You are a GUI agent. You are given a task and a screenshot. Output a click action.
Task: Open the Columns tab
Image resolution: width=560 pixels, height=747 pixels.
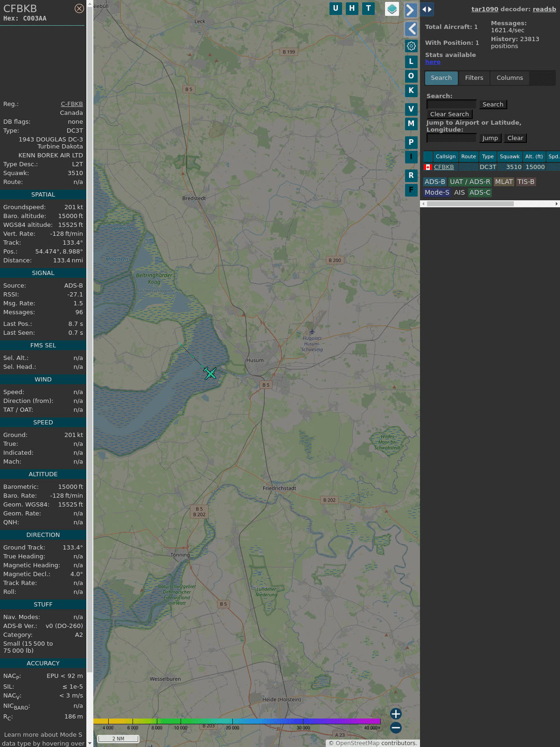(x=510, y=78)
